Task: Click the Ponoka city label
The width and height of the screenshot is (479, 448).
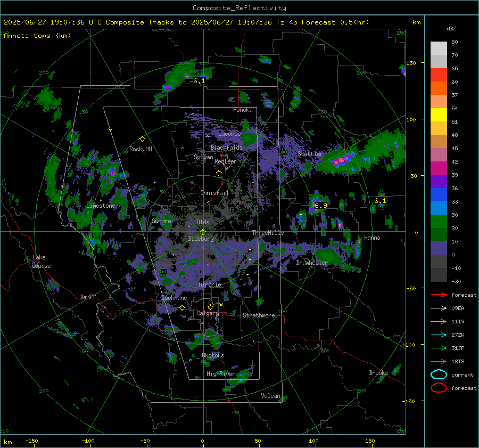Action: [x=243, y=110]
